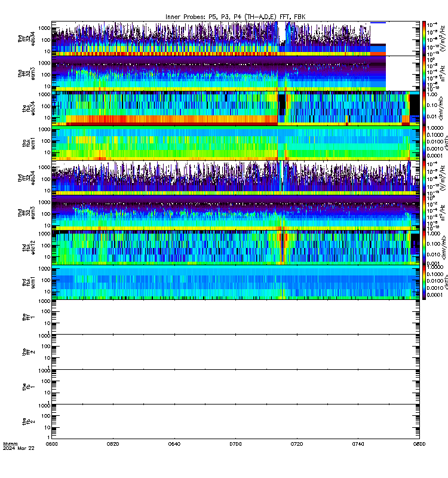The image size is (448, 478).
Task: Click the thd fbk scm1 spectrogram panel
Action: [x=235, y=282]
